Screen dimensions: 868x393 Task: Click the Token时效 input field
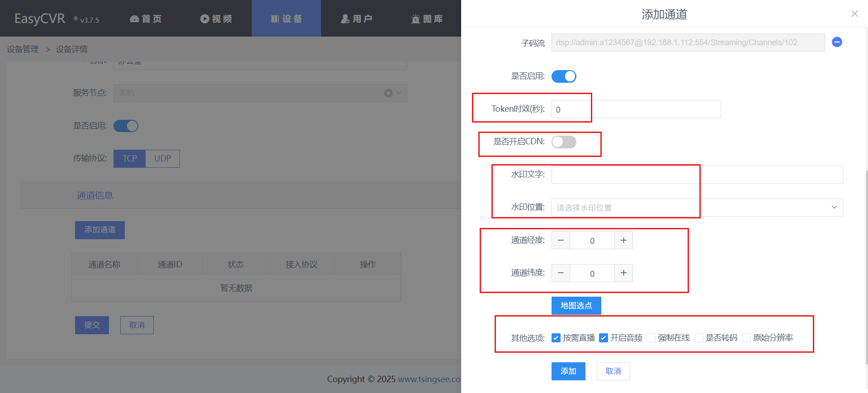click(636, 109)
